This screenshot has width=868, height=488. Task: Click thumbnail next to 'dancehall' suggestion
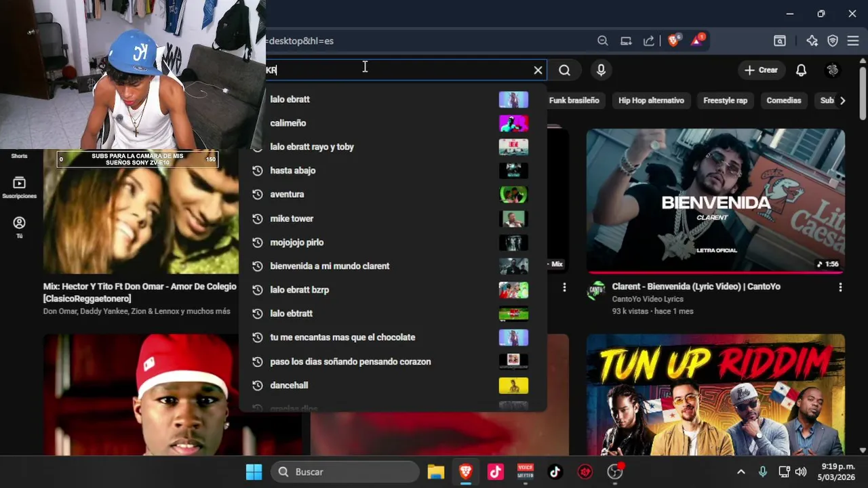point(513,385)
